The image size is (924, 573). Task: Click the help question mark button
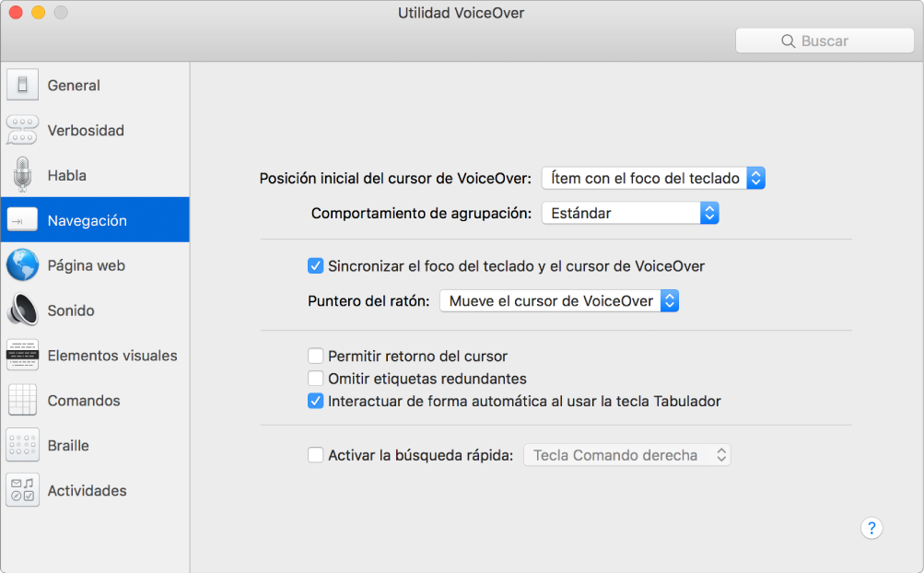[871, 528]
